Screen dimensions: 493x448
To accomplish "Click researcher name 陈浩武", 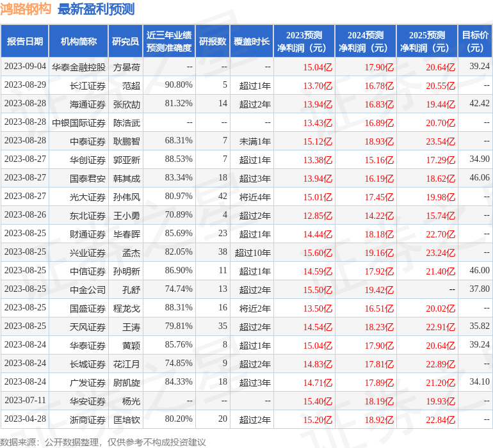I will click(x=127, y=123).
